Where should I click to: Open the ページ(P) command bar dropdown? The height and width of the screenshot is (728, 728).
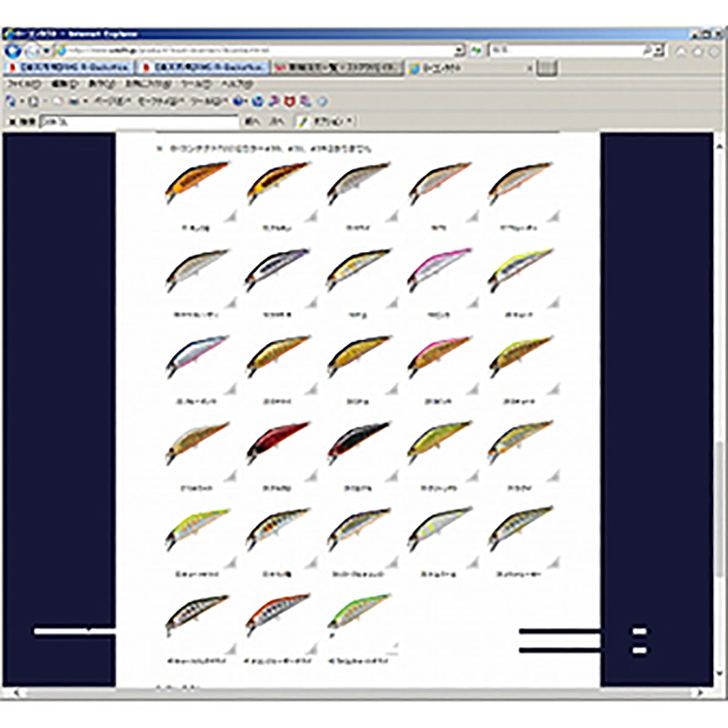click(x=112, y=102)
